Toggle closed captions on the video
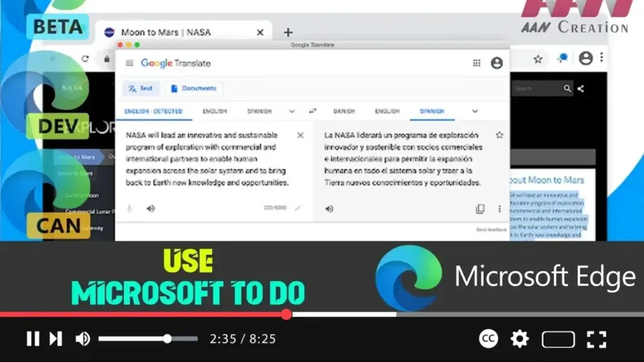Image resolution: width=644 pixels, height=362 pixels. pos(489,339)
